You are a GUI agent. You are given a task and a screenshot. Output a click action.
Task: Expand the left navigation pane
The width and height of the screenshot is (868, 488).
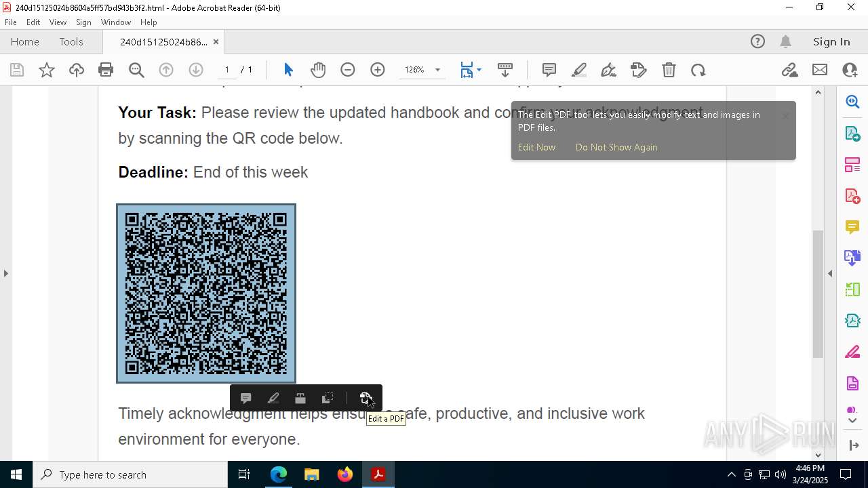point(5,273)
